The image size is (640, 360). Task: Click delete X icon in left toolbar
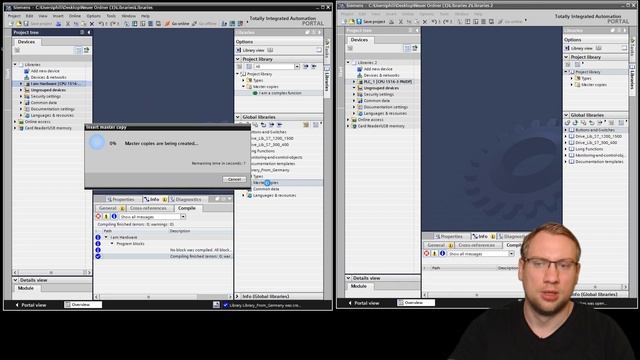(x=92, y=24)
